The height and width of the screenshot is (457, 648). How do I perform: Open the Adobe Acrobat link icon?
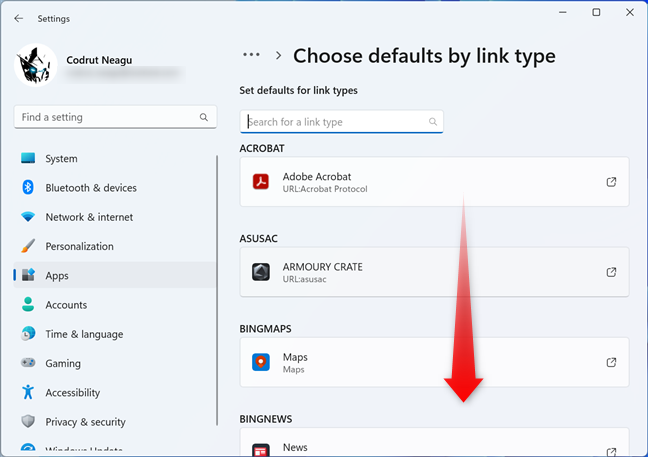[x=612, y=182]
